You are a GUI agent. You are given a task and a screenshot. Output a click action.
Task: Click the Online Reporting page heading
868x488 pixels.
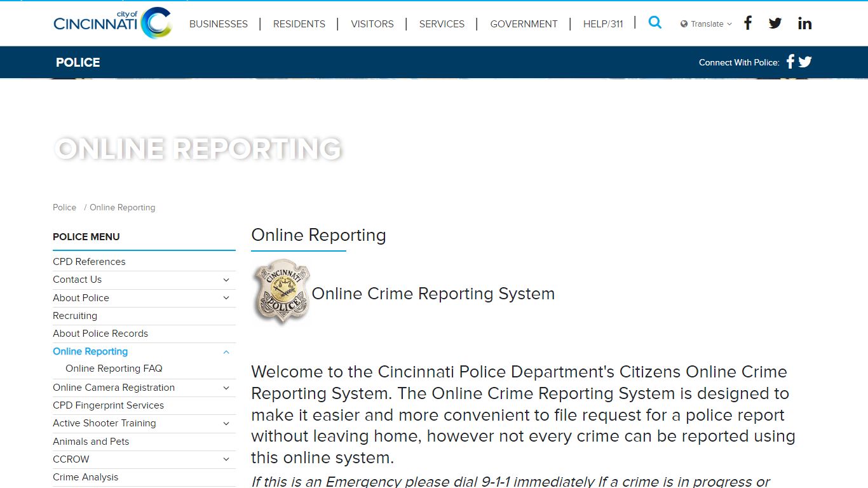[x=318, y=235]
